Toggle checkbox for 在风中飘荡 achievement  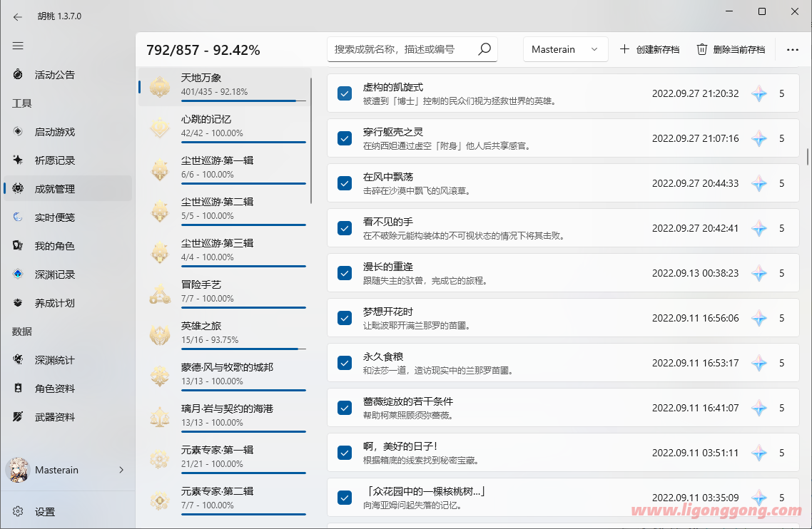(x=345, y=183)
